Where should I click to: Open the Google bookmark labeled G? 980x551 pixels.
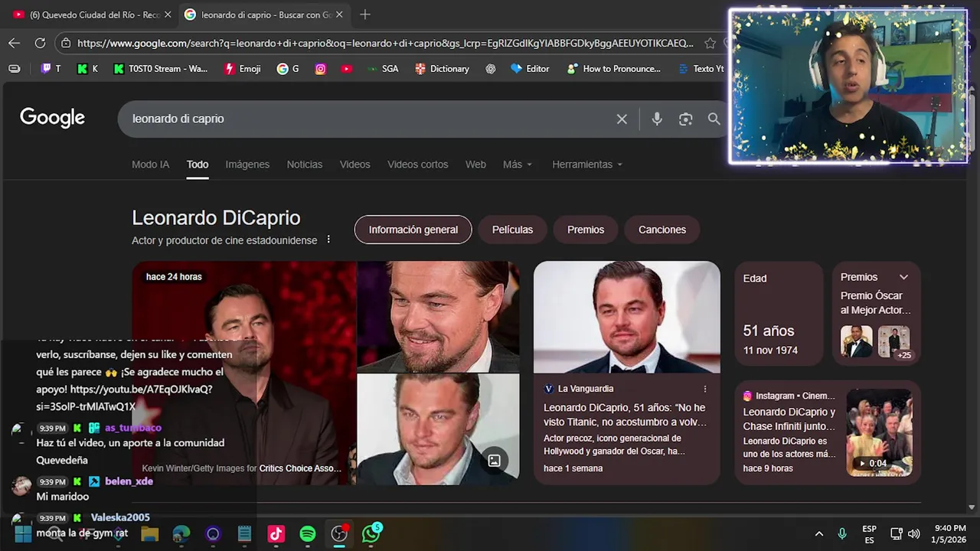[x=288, y=68]
